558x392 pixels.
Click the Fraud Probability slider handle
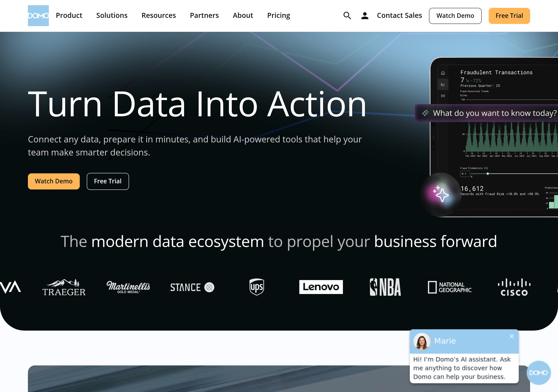tap(488, 174)
